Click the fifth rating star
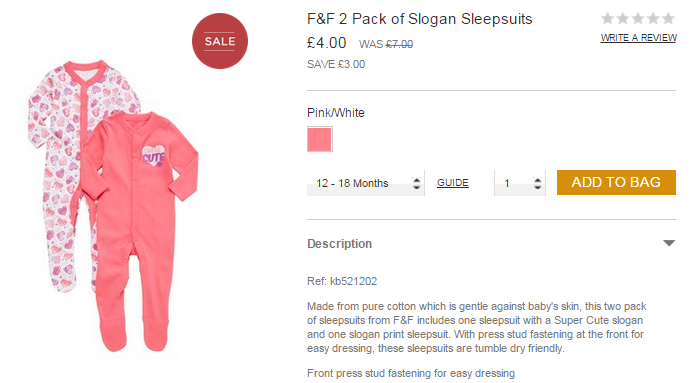697x383 pixels. 668,18
